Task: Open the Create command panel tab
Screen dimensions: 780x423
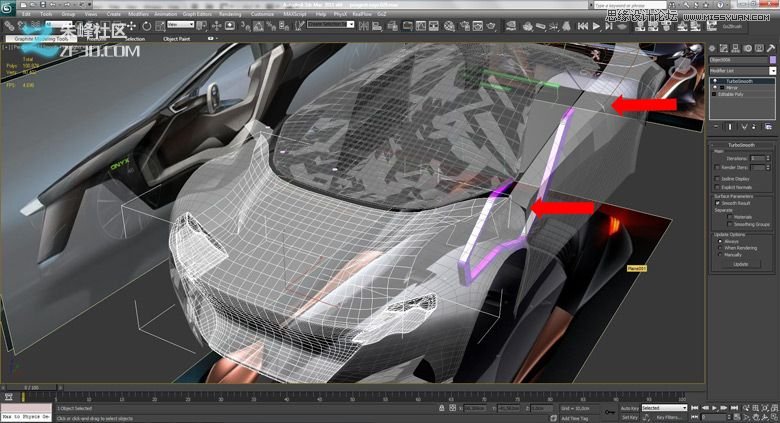Action: coord(712,48)
